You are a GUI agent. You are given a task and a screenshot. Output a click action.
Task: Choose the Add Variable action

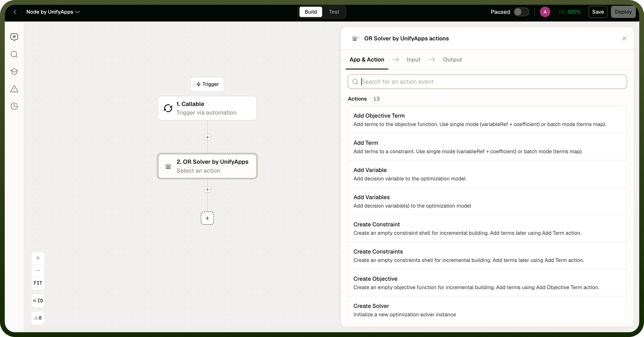(487, 174)
